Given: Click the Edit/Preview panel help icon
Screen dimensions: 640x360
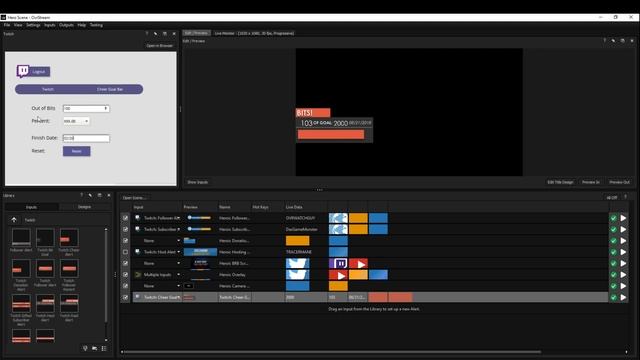Looking at the screenshot, I should click(x=604, y=41).
